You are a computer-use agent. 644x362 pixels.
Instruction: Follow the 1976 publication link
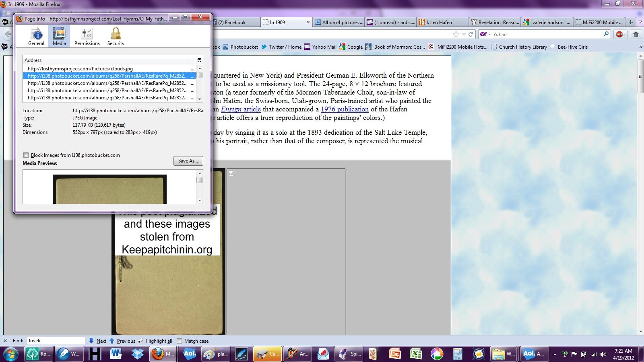coord(345,109)
